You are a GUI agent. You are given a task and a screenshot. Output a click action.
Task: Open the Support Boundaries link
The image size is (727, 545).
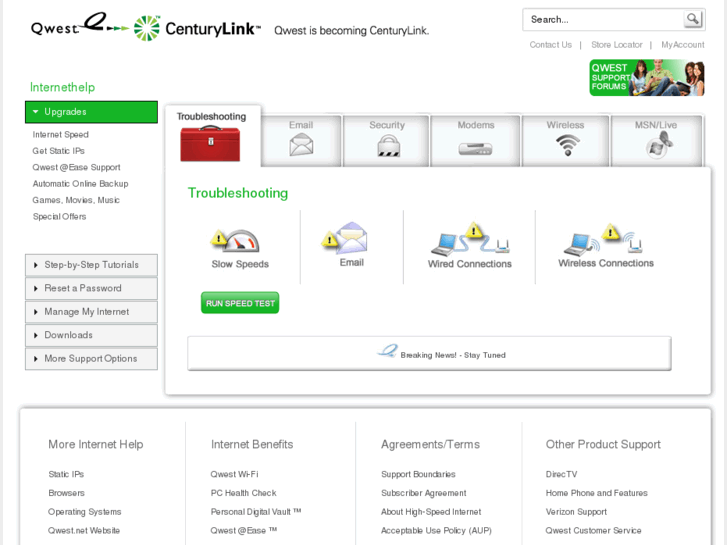pyautogui.click(x=418, y=474)
